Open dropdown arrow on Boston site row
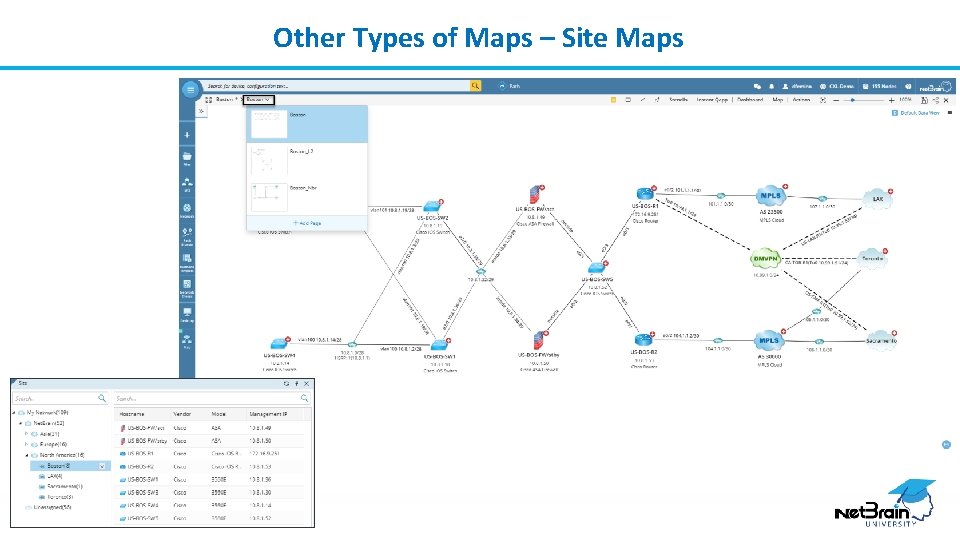The height and width of the screenshot is (540, 960). pos(102,466)
